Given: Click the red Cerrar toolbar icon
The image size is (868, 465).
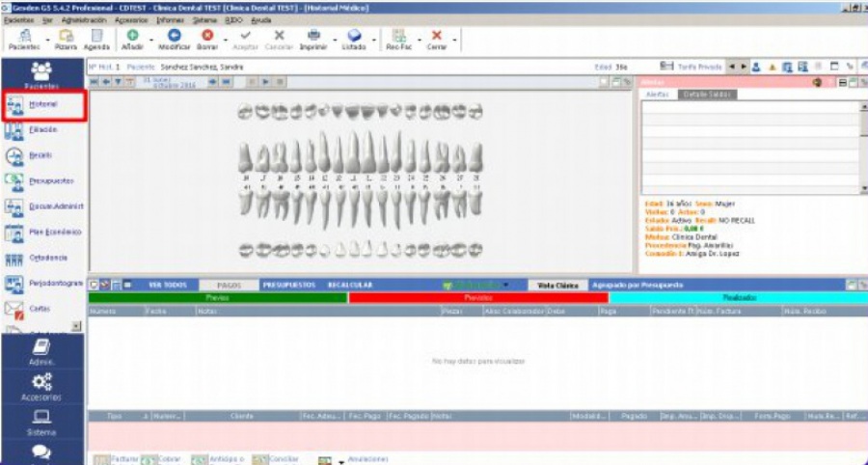Looking at the screenshot, I should pos(437,40).
